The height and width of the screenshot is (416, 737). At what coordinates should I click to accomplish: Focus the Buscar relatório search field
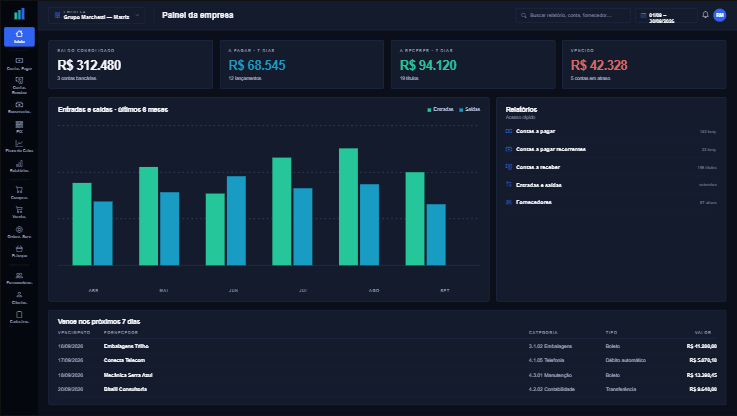coord(573,16)
